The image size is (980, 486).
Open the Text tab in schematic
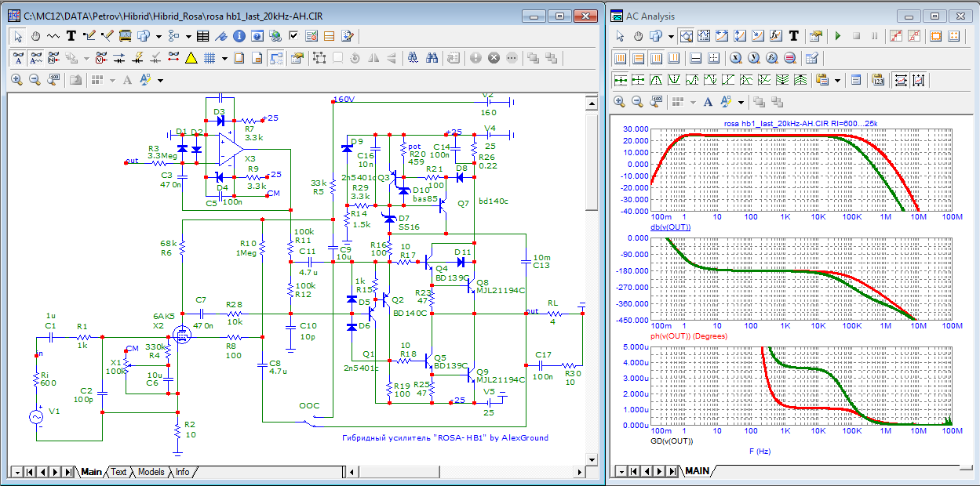tap(118, 472)
